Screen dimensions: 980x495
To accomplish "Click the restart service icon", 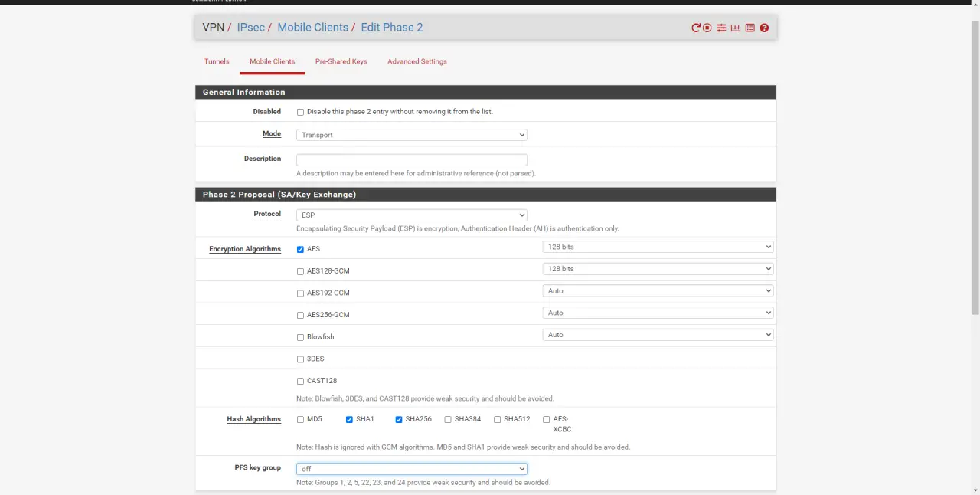I will click(695, 28).
